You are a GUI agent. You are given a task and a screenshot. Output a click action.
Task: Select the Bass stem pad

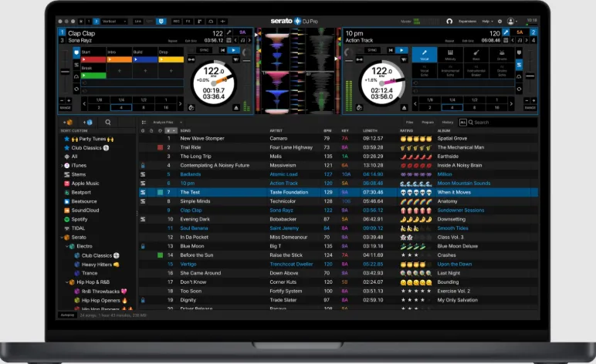tap(476, 55)
